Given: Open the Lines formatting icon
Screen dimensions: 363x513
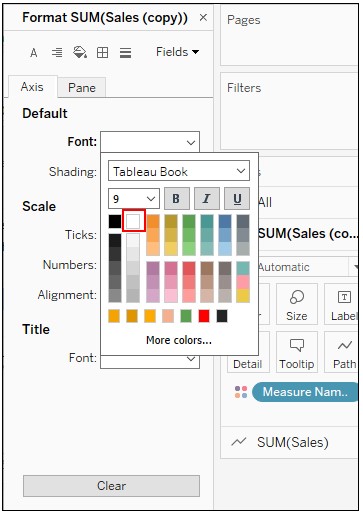Looking at the screenshot, I should tap(125, 53).
